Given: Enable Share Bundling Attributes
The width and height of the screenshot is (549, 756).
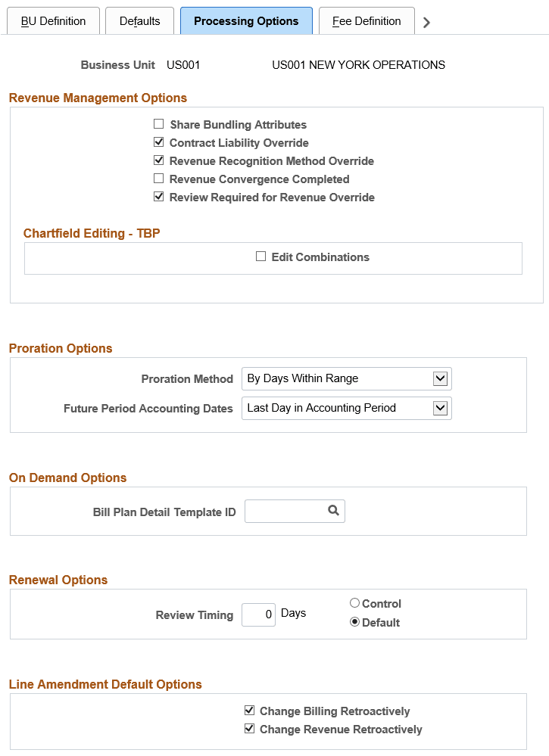Looking at the screenshot, I should (x=159, y=124).
